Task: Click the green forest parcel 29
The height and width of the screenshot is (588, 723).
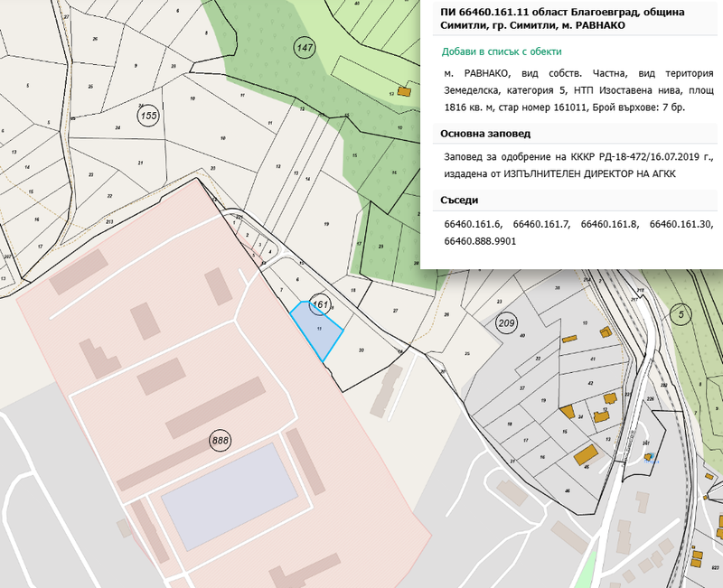Action: (x=381, y=246)
